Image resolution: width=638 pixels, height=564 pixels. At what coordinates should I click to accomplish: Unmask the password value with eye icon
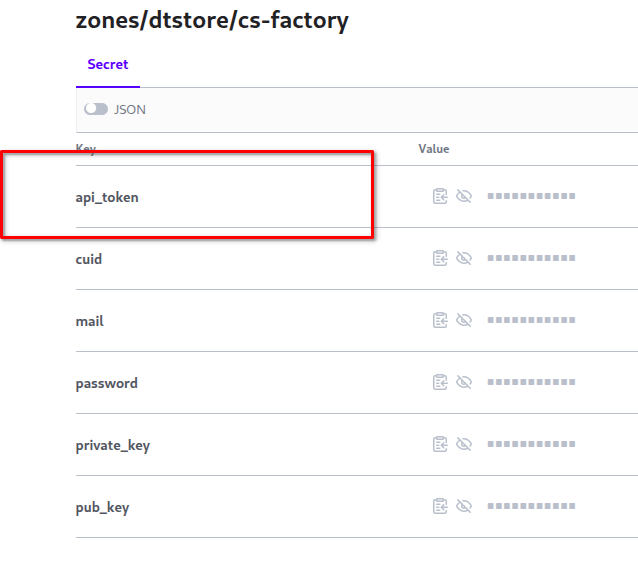tap(464, 382)
